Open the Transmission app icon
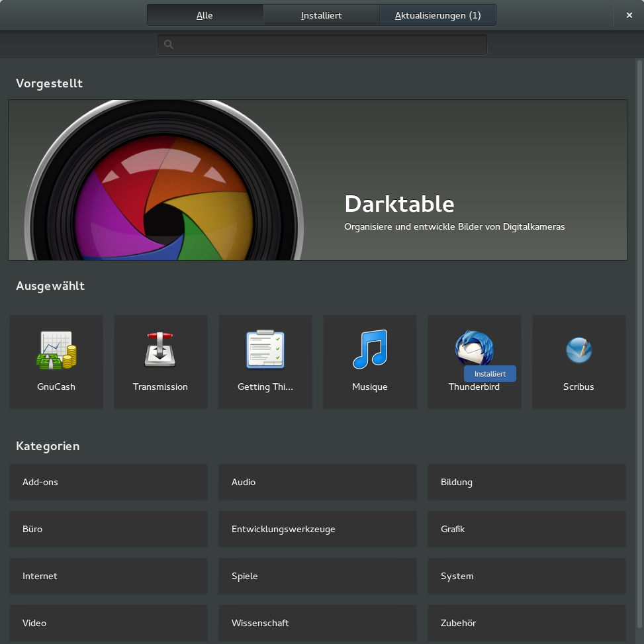Screen dimensions: 644x644 160,349
